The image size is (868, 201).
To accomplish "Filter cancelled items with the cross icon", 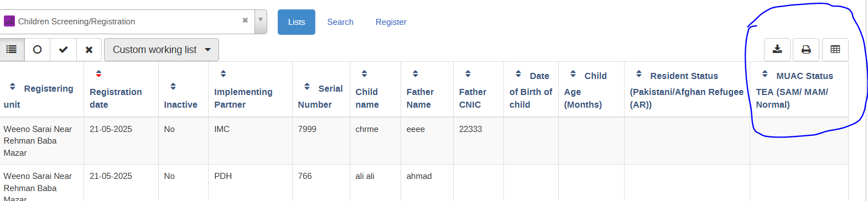I will pos(89,50).
